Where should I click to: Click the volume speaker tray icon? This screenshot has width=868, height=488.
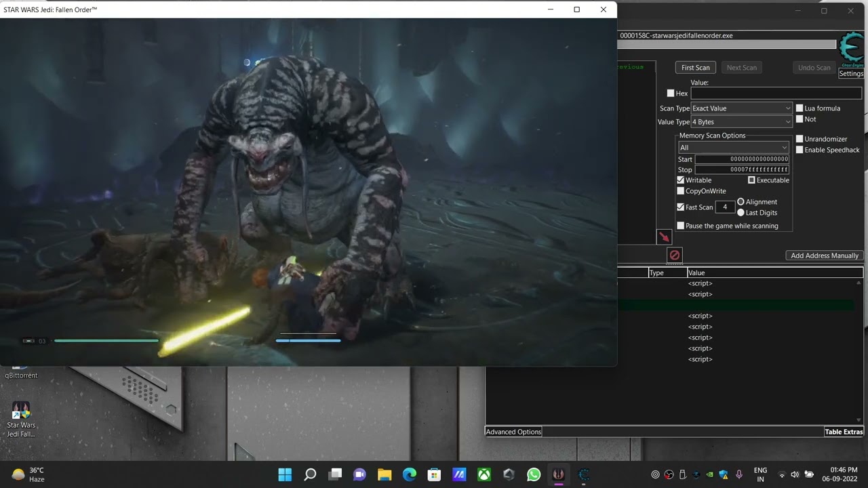click(795, 474)
